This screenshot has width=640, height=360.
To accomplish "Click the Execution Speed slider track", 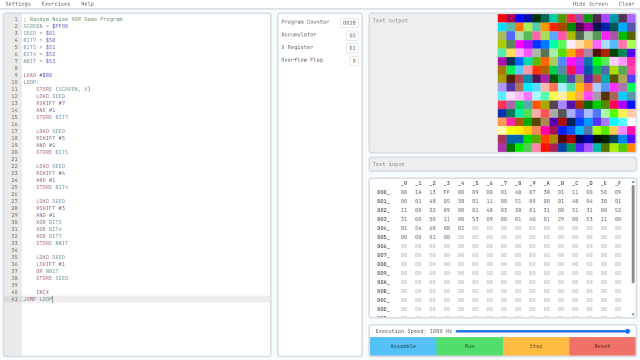I will tap(542, 331).
